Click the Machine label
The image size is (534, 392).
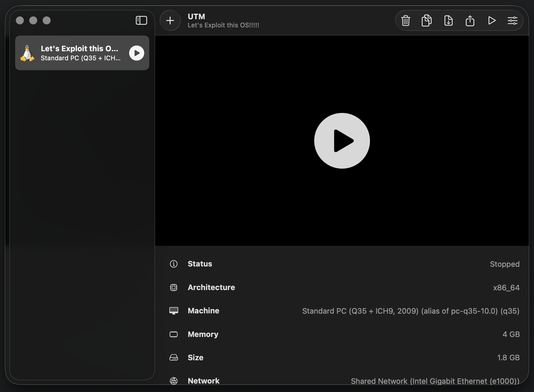point(203,311)
